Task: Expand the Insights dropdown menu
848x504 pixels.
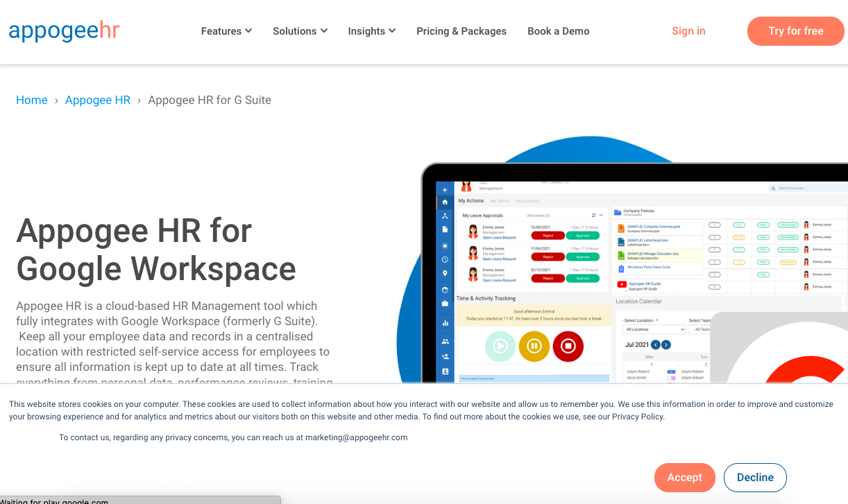Action: pos(371,31)
